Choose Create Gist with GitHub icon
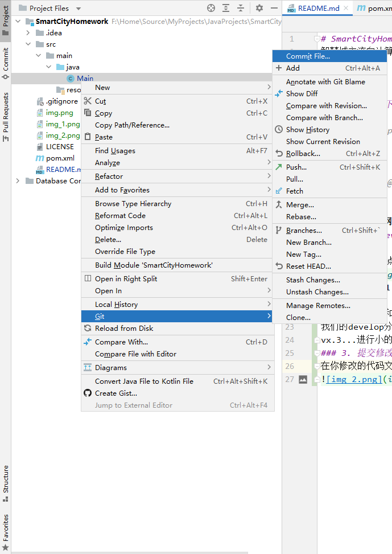Screen dimensions: 392x554 click(x=178, y=393)
